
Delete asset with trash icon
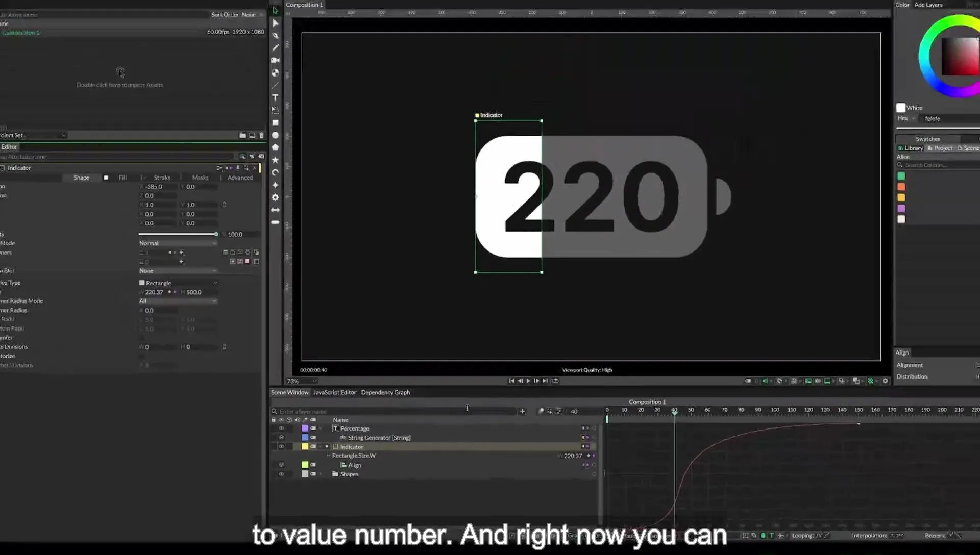click(261, 135)
